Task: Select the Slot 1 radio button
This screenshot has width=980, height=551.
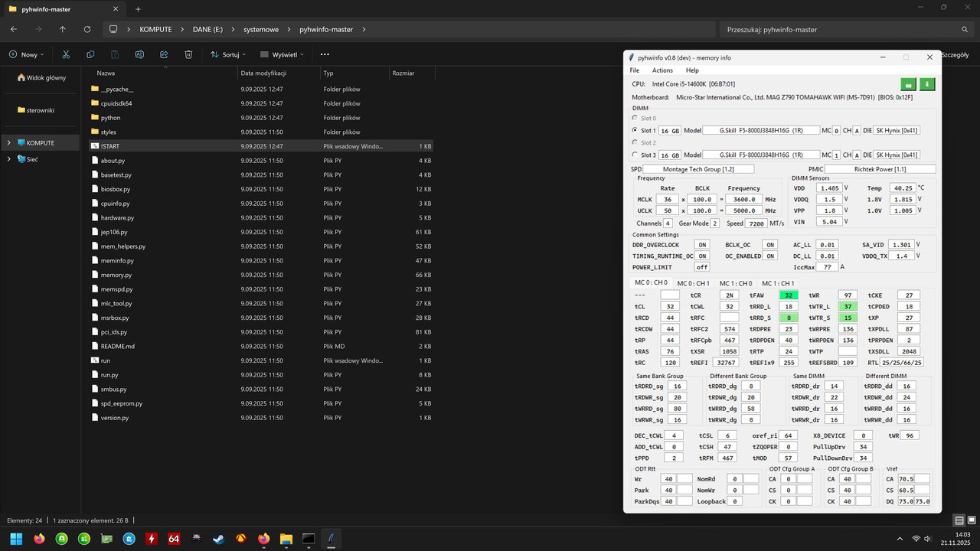Action: tap(635, 131)
